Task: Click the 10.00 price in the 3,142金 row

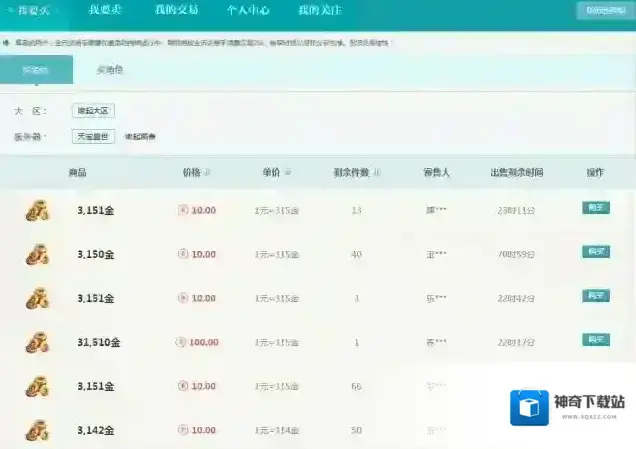Action: pos(204,430)
